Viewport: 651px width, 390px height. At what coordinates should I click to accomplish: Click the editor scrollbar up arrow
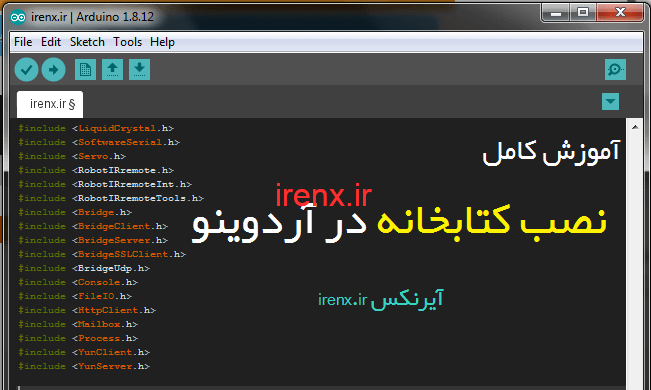click(635, 127)
